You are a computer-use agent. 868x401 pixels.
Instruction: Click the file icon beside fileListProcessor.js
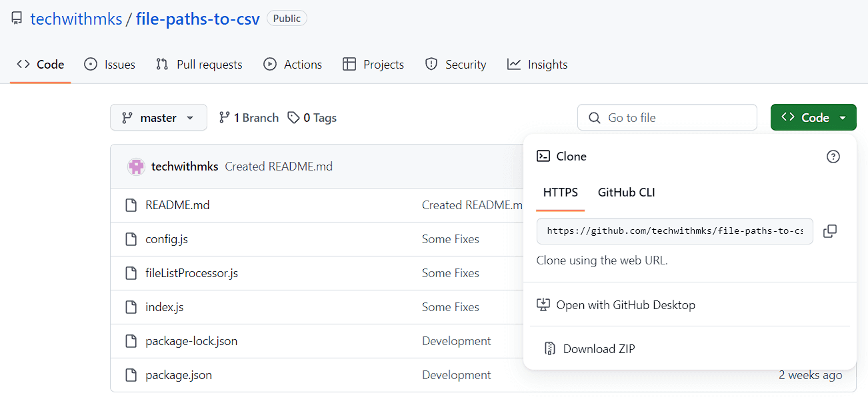(131, 273)
